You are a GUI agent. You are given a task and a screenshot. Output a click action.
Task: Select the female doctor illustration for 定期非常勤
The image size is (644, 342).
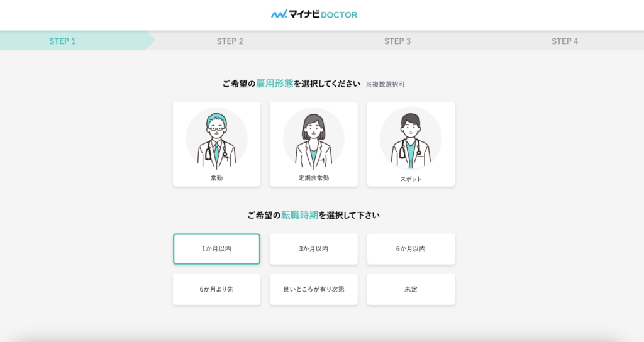(x=313, y=139)
